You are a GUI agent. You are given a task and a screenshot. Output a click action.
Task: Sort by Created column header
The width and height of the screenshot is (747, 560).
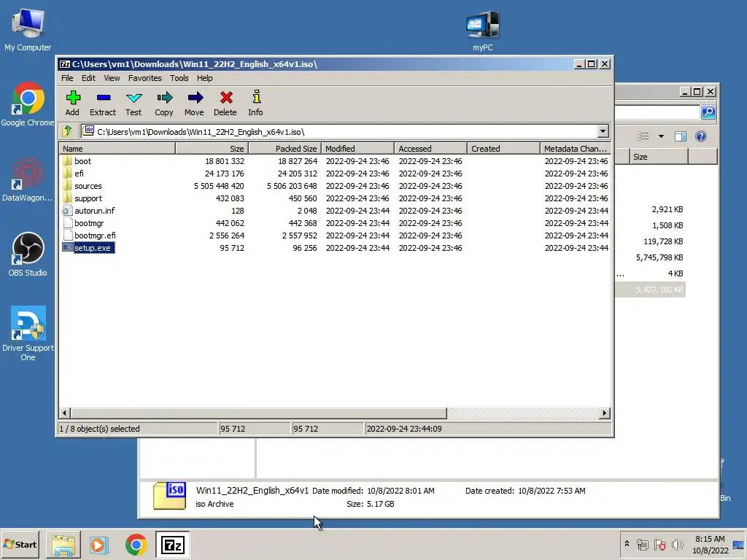click(503, 149)
